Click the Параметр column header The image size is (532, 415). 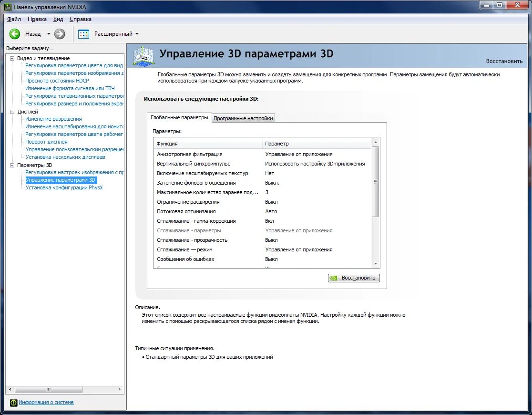tap(317, 144)
